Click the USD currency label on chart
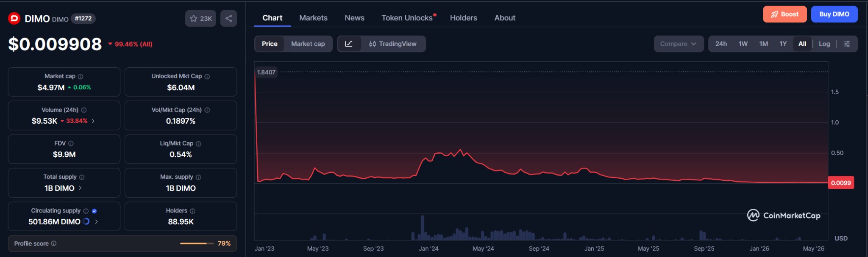Screen dimensions: 868x257 [x=841, y=238]
